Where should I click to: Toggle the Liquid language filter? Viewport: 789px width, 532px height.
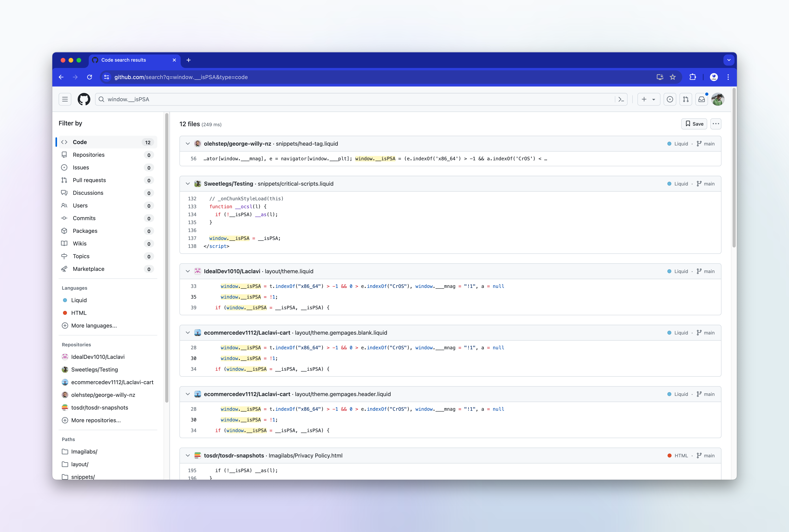79,300
